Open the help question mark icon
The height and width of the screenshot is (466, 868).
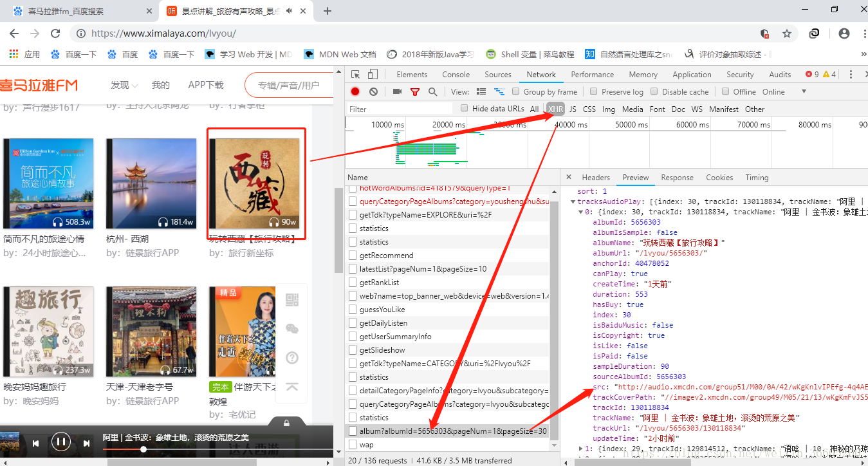[292, 357]
